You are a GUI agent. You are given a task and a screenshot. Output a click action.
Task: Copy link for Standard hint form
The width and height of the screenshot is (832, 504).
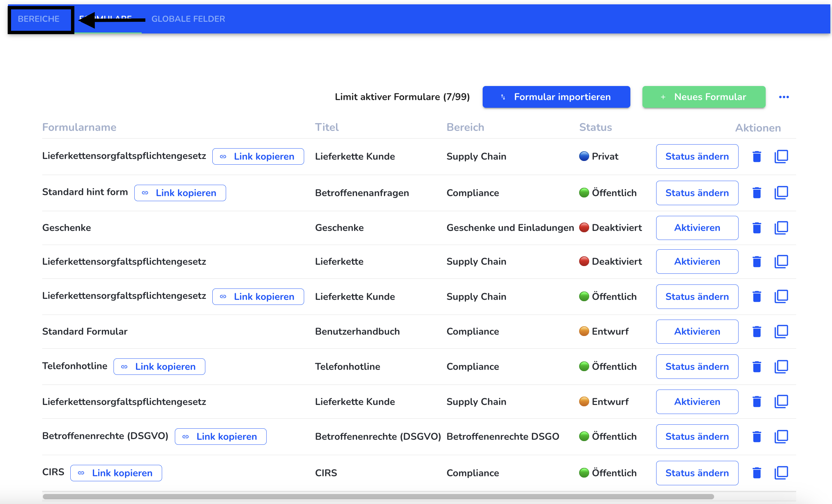[x=180, y=193]
